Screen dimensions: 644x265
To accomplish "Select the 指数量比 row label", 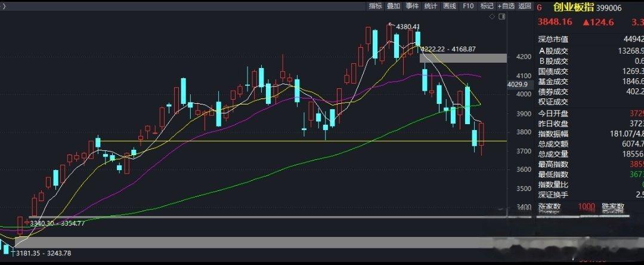I will pyautogui.click(x=553, y=185).
